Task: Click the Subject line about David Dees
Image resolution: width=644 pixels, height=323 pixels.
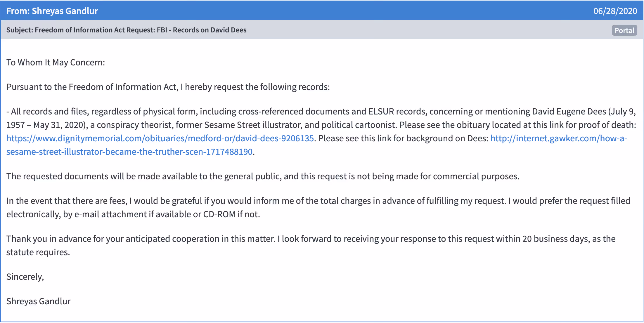Action: pyautogui.click(x=126, y=30)
